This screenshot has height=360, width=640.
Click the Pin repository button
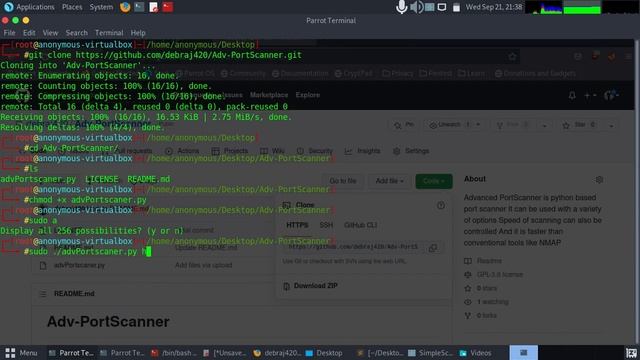pyautogui.click(x=404, y=125)
